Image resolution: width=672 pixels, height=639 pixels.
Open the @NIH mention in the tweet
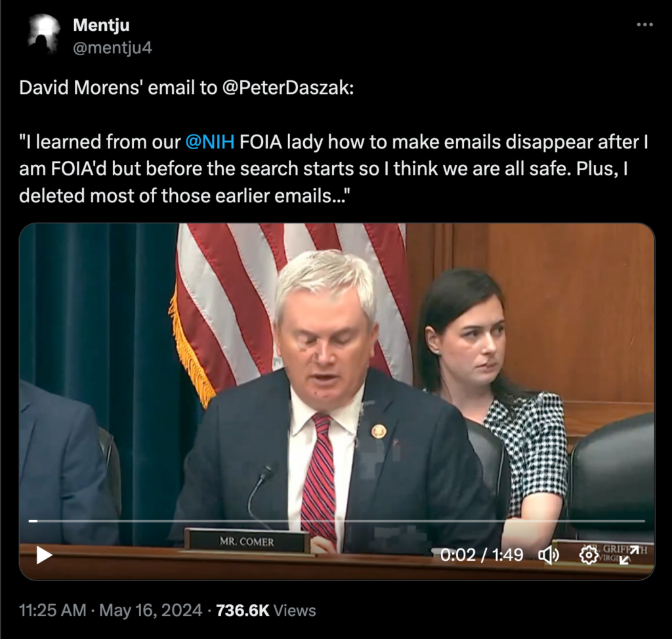tap(209, 140)
